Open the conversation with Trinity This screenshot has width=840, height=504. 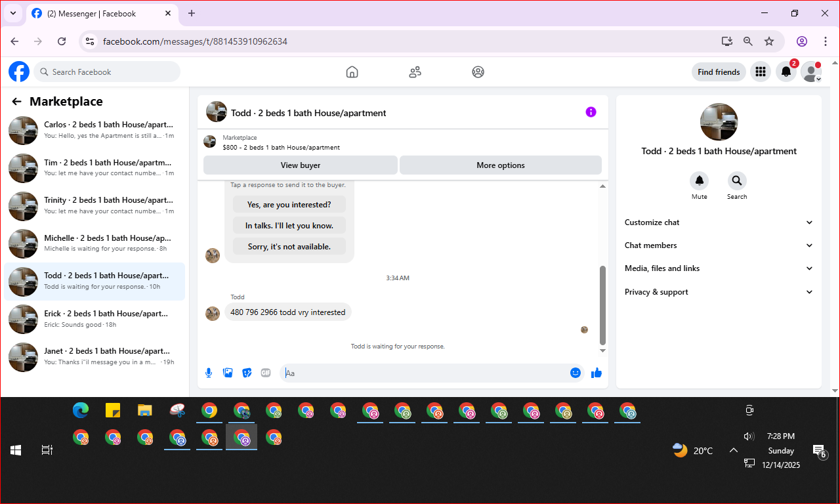click(x=94, y=205)
